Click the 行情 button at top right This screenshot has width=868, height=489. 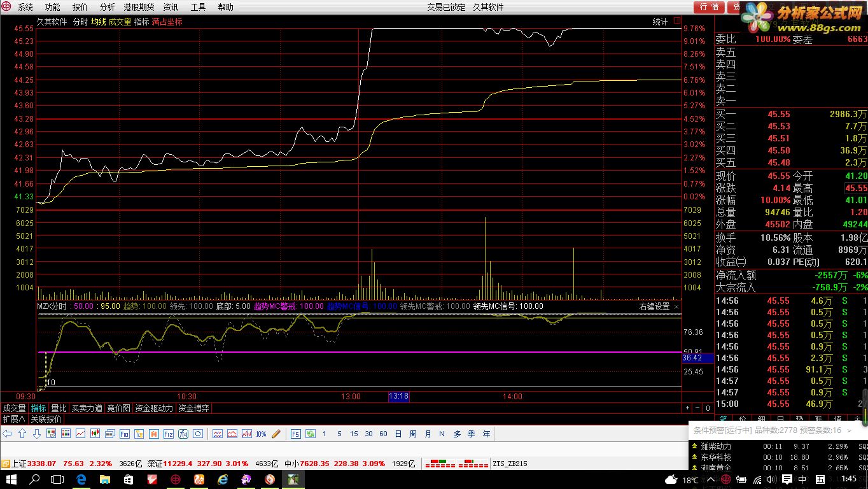[709, 7]
